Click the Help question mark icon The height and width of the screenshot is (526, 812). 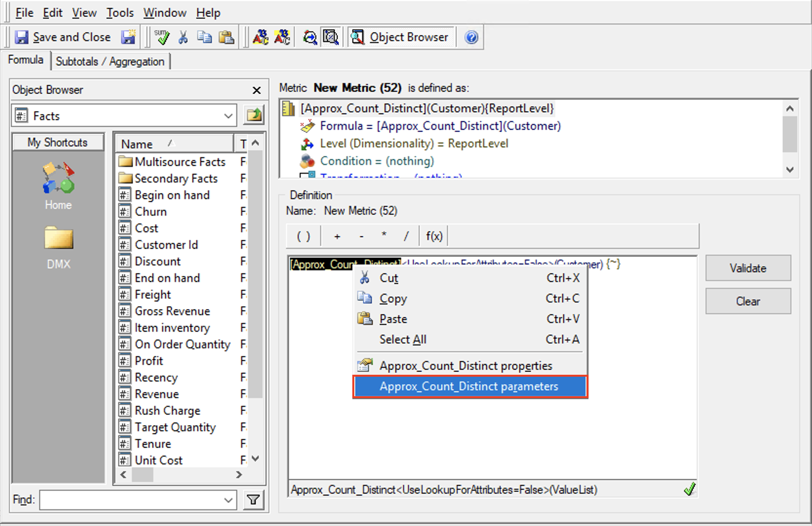coord(470,37)
